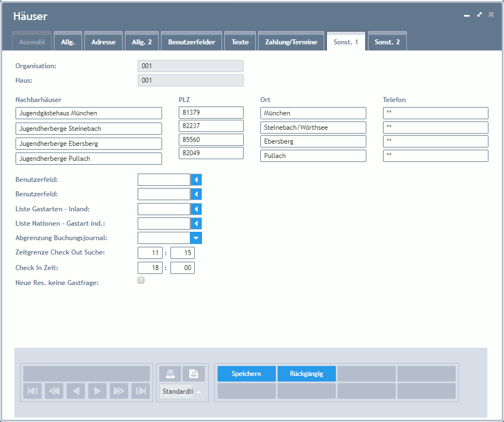
Task: Open the Standardli list dropdown
Action: point(199,392)
